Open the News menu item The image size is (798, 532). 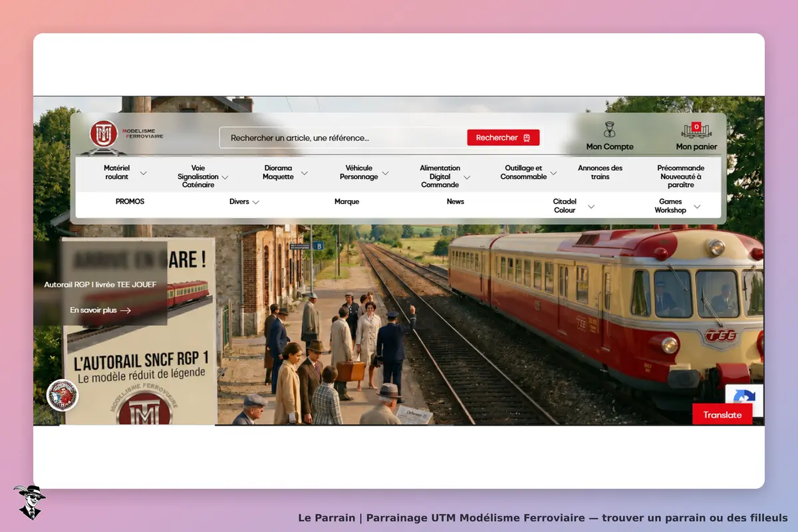coord(456,201)
